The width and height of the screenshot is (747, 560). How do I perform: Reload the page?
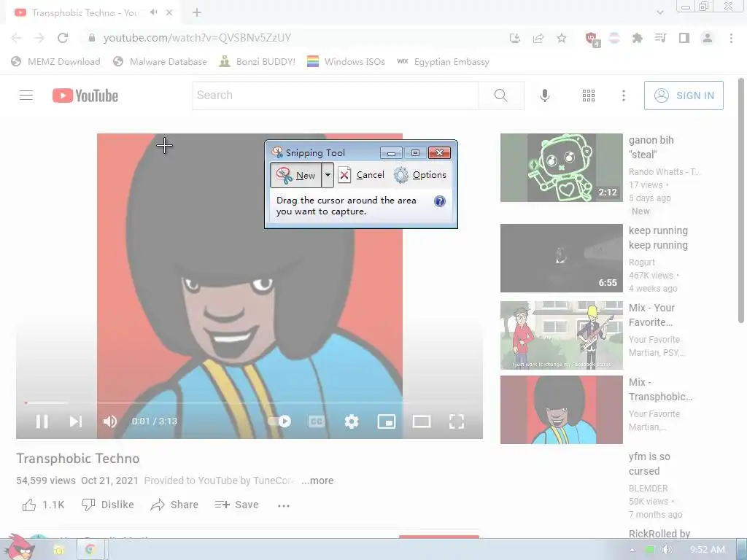(63, 38)
